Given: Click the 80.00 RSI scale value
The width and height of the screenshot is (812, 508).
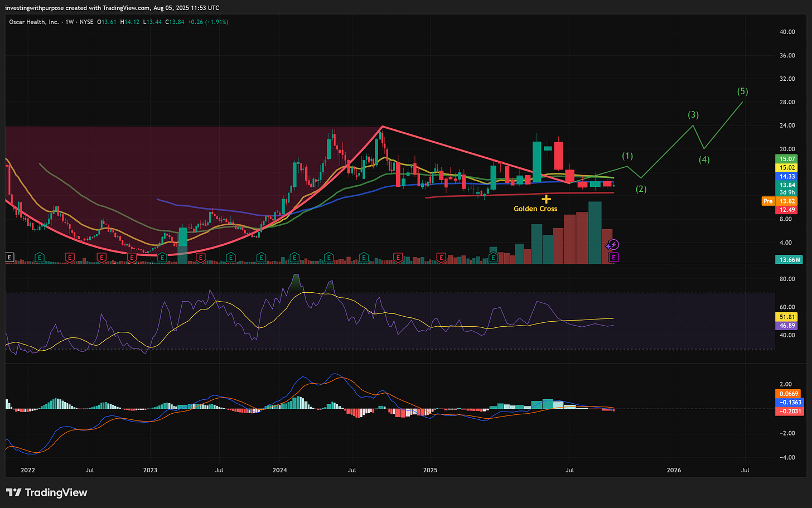Looking at the screenshot, I should point(787,279).
